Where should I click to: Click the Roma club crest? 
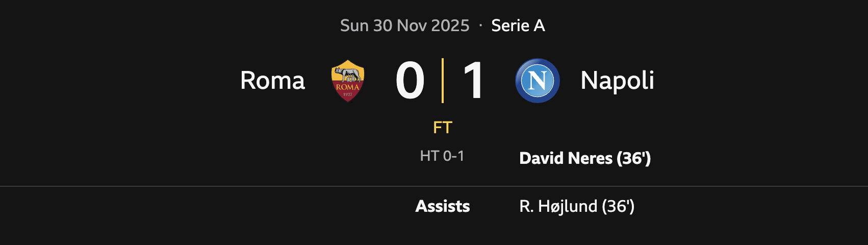pyautogui.click(x=348, y=81)
